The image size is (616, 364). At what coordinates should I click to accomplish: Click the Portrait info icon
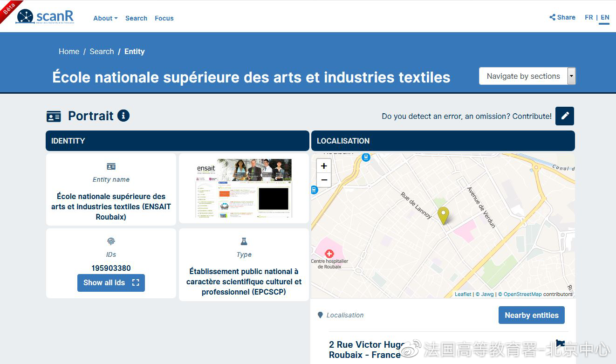click(123, 116)
